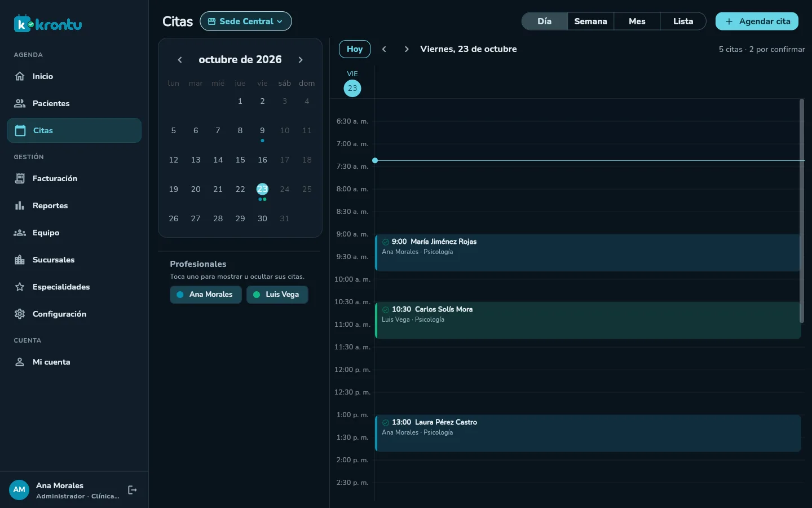Select October 30 in the mini calendar
The image size is (812, 508).
pos(262,219)
